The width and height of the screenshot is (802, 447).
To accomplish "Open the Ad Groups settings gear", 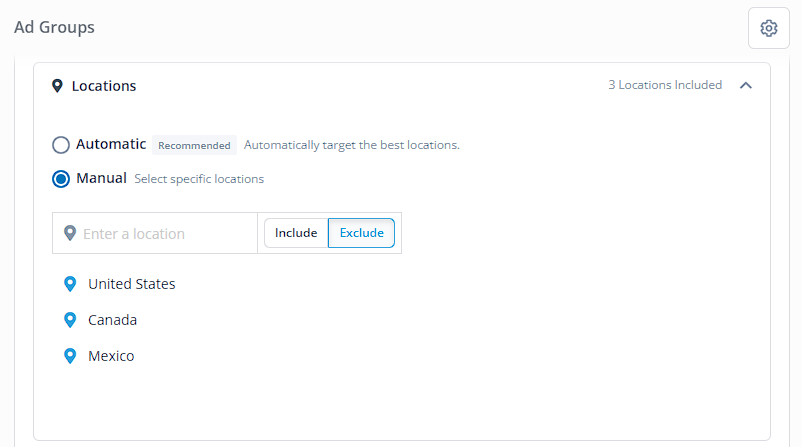I will [x=769, y=28].
